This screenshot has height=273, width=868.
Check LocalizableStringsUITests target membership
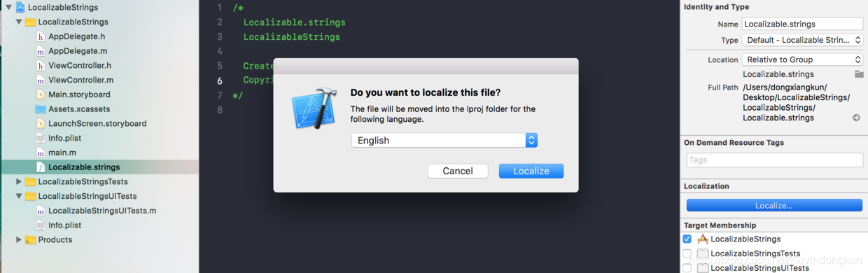tap(687, 268)
